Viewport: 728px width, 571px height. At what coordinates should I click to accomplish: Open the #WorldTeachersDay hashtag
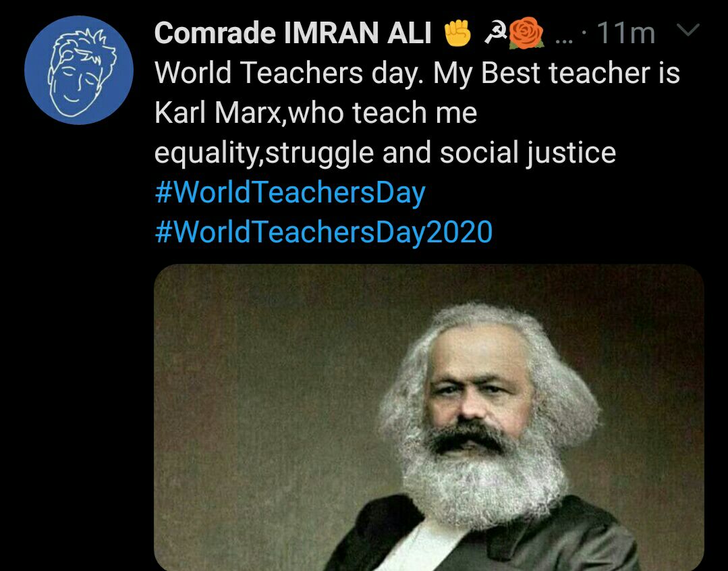click(x=290, y=192)
